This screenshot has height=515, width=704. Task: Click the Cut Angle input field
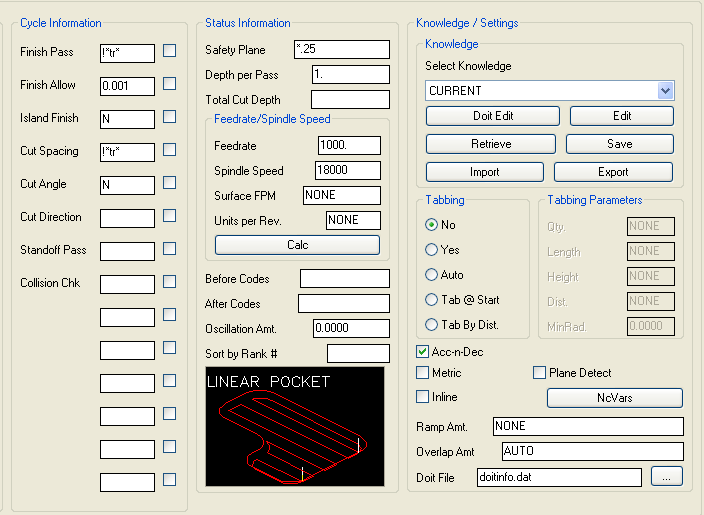point(128,185)
